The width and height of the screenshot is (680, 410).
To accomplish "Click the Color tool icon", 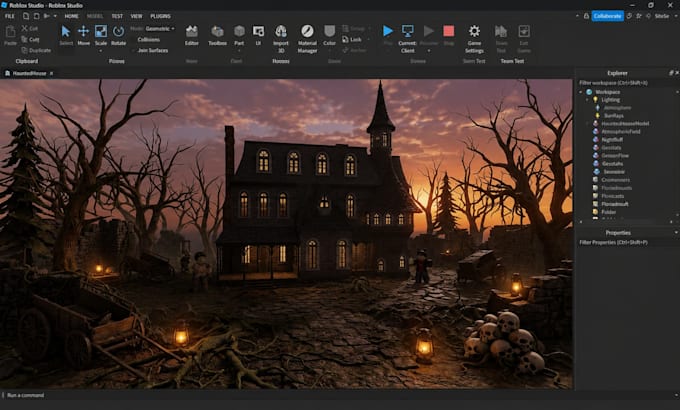I will click(x=330, y=31).
